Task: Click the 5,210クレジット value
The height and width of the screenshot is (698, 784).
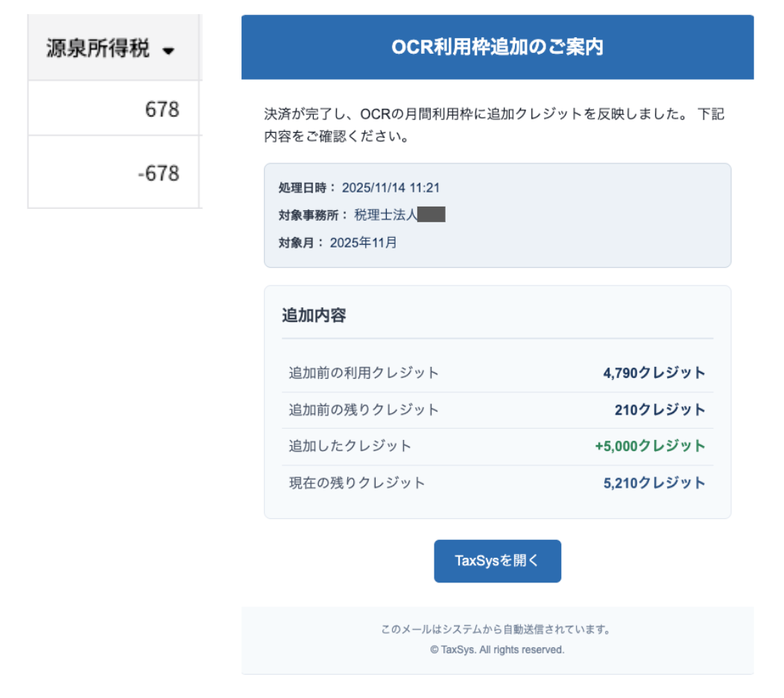Action: (x=654, y=482)
